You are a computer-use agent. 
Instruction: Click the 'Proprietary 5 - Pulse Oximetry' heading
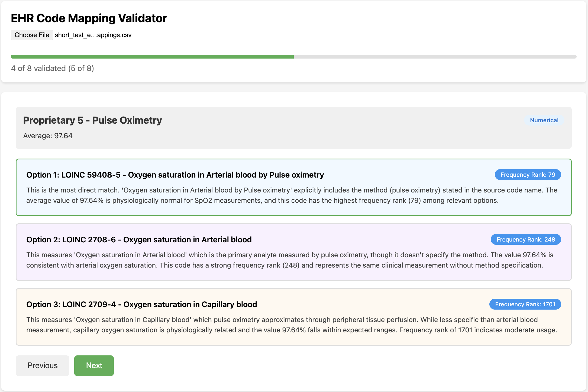[92, 120]
